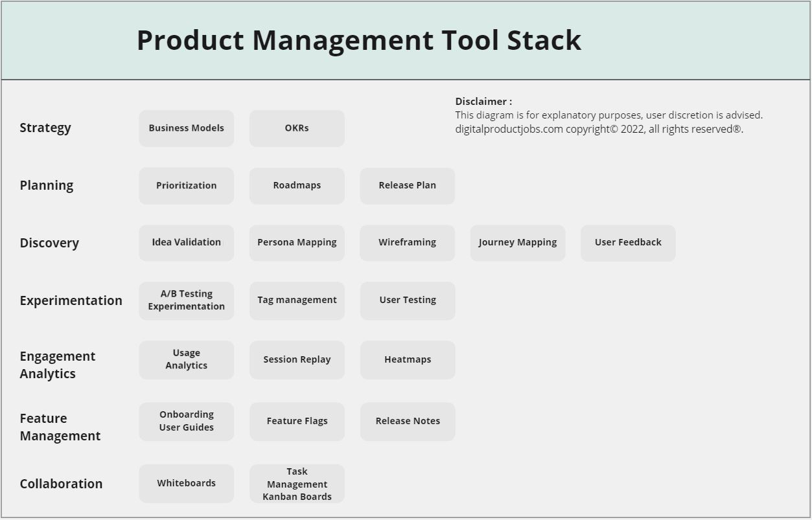Click the Discovery row label
This screenshot has height=520, width=812.
pyautogui.click(x=49, y=243)
